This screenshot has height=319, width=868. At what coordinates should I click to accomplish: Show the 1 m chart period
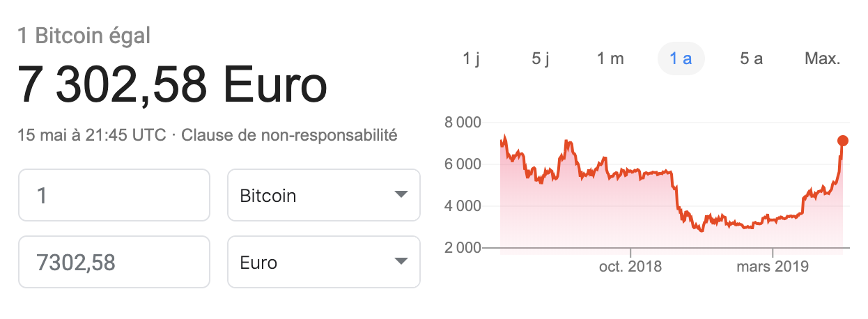click(x=610, y=59)
